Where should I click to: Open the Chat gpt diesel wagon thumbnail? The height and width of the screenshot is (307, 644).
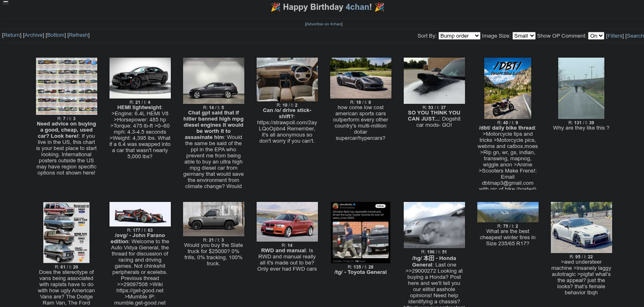[214, 81]
